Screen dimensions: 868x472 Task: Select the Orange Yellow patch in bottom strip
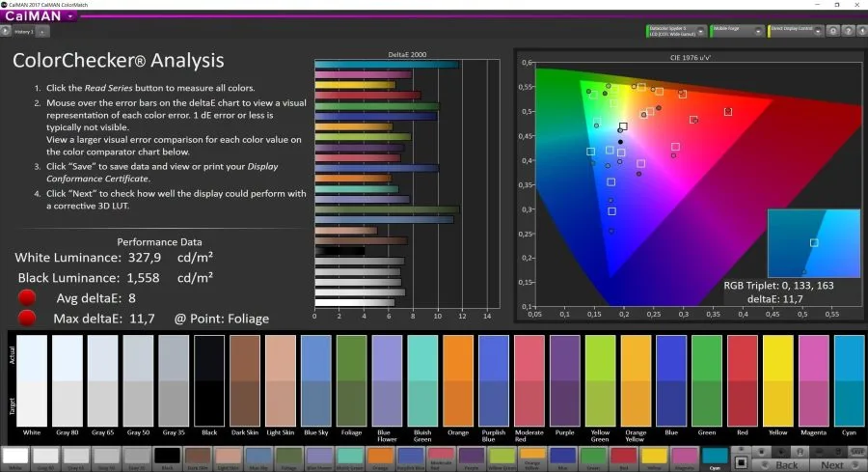coord(532,458)
